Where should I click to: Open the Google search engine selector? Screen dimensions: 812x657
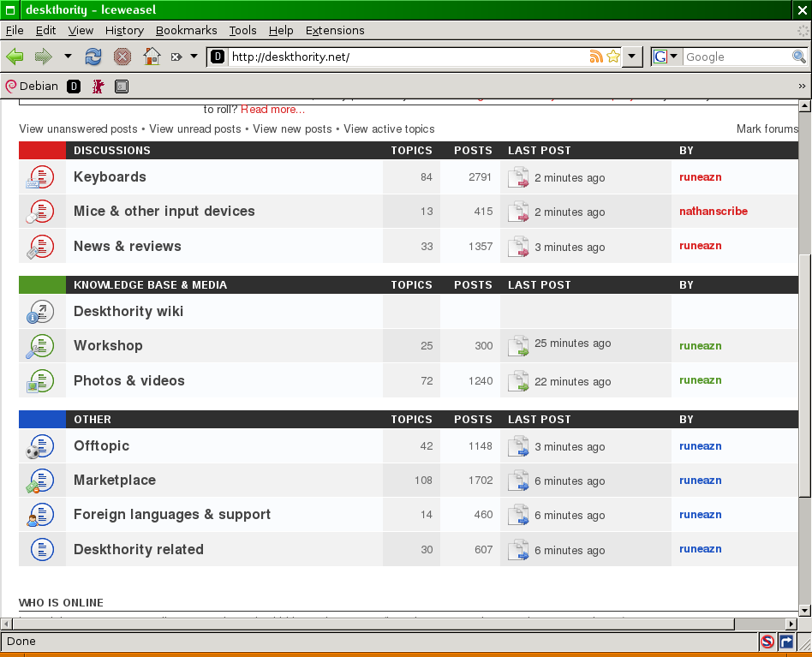[666, 57]
